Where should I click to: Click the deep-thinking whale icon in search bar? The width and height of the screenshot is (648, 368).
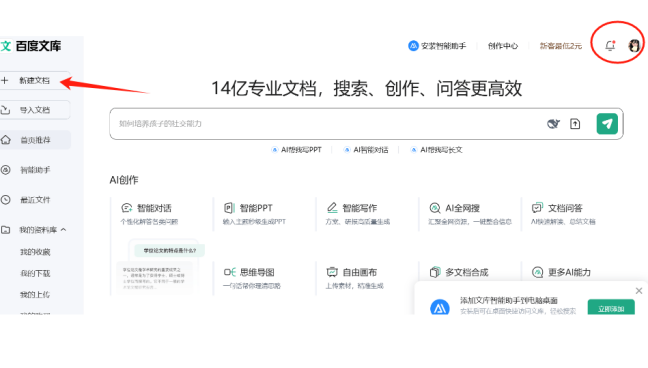coord(553,124)
